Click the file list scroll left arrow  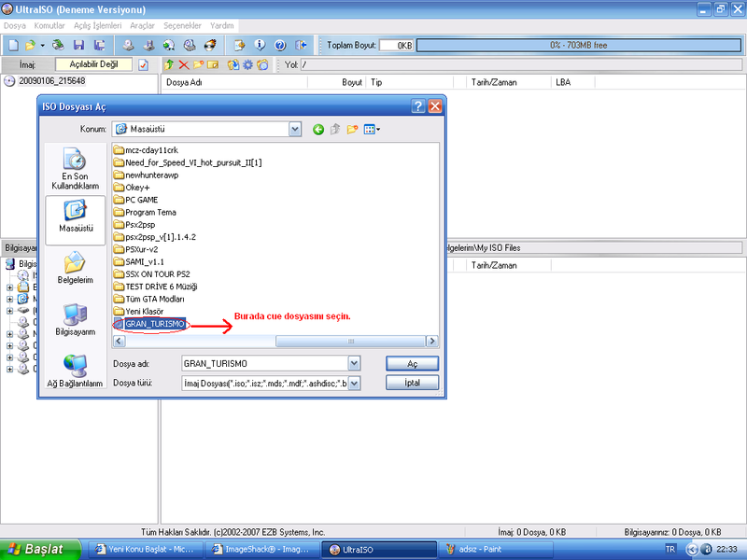(x=120, y=341)
